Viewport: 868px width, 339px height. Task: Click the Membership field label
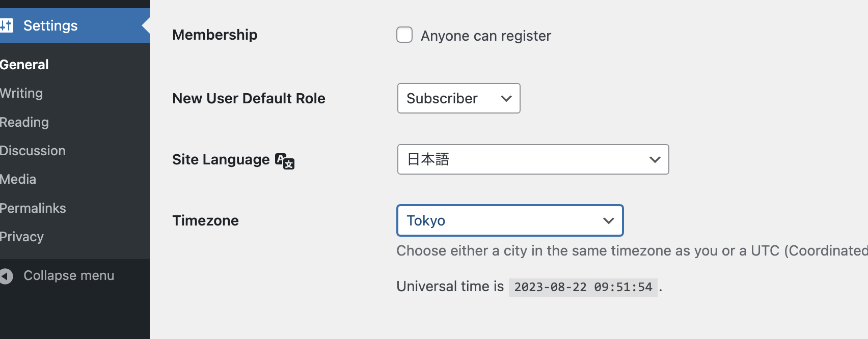[x=214, y=35]
